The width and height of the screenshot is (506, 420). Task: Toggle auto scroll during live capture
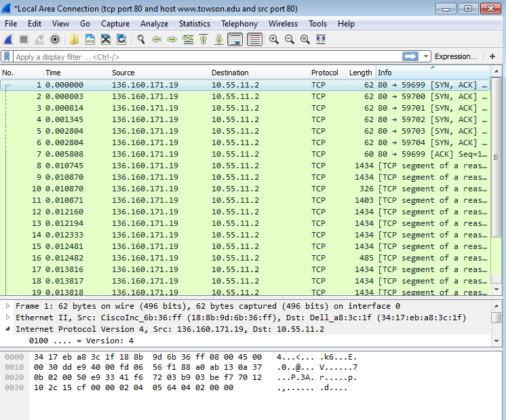(235, 40)
